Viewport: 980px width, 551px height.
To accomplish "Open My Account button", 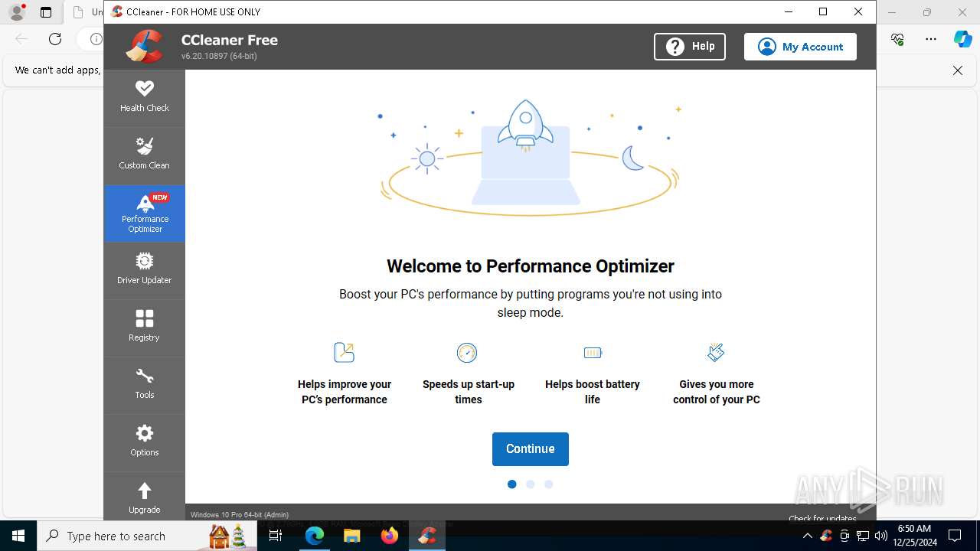I will [x=800, y=47].
